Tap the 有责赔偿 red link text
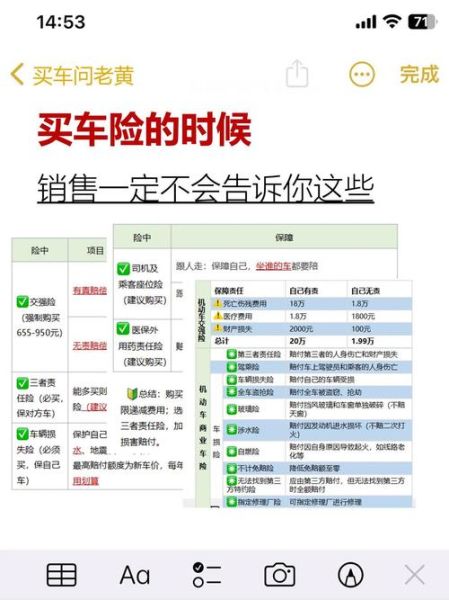Screen dimensions: 449x600 click(90, 290)
